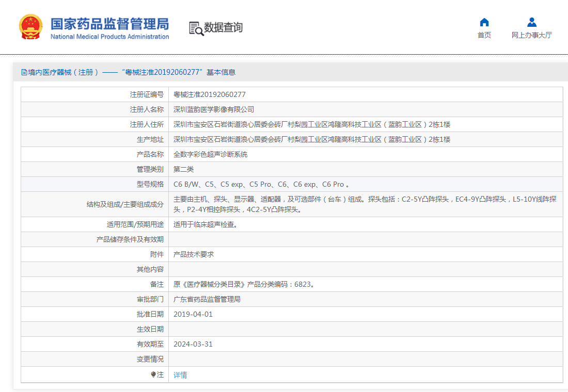Image resolution: width=568 pixels, height=392 pixels.
Task: Click the 数据查询 magnifier document icon
Action: (x=196, y=28)
